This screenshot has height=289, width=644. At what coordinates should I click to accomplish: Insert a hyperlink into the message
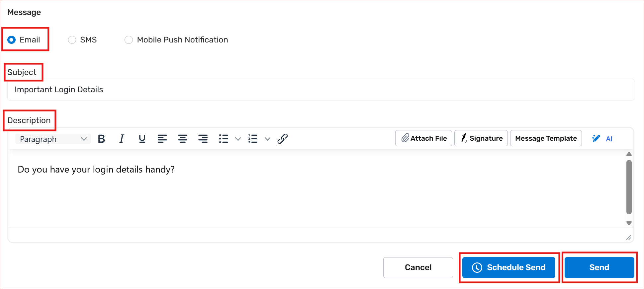282,139
